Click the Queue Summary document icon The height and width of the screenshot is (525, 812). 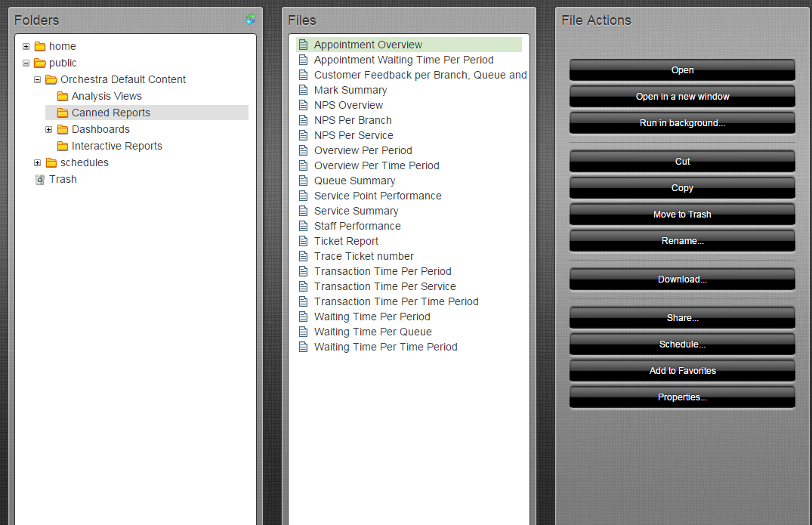pyautogui.click(x=304, y=181)
